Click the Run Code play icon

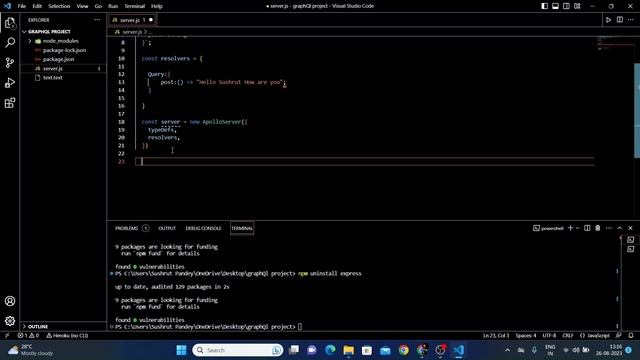[608, 20]
